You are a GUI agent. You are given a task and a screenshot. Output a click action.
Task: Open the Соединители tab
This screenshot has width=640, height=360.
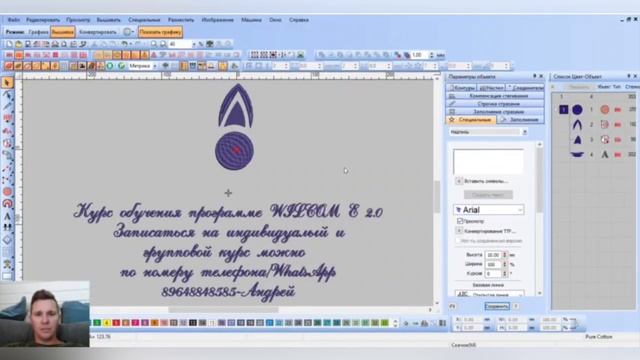[x=525, y=88]
